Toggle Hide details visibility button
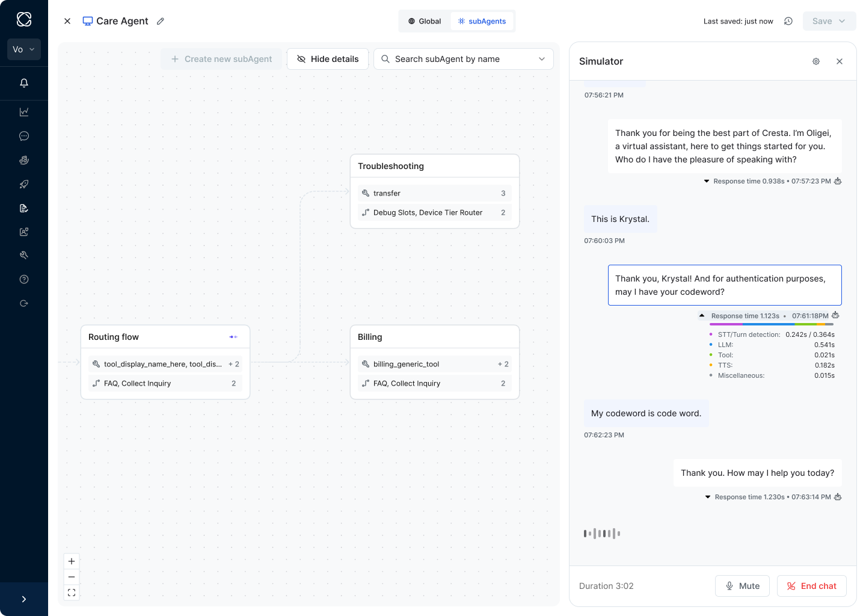The height and width of the screenshot is (616, 866). [328, 59]
